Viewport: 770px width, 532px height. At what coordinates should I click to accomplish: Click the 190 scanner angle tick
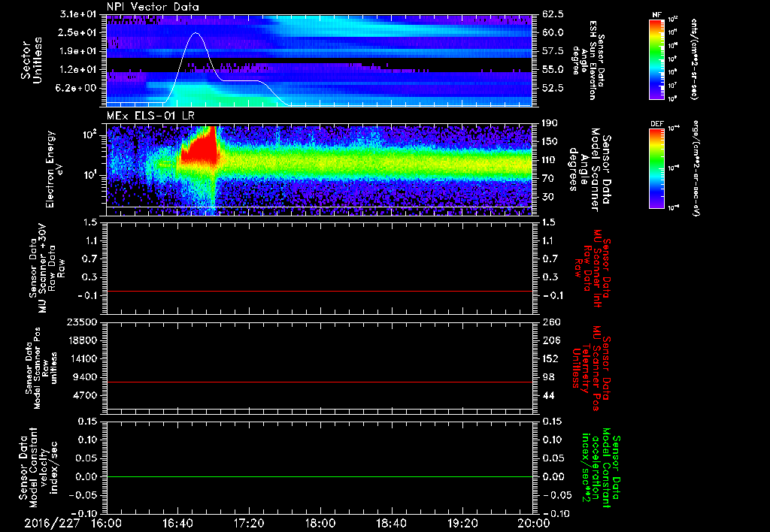[x=550, y=123]
